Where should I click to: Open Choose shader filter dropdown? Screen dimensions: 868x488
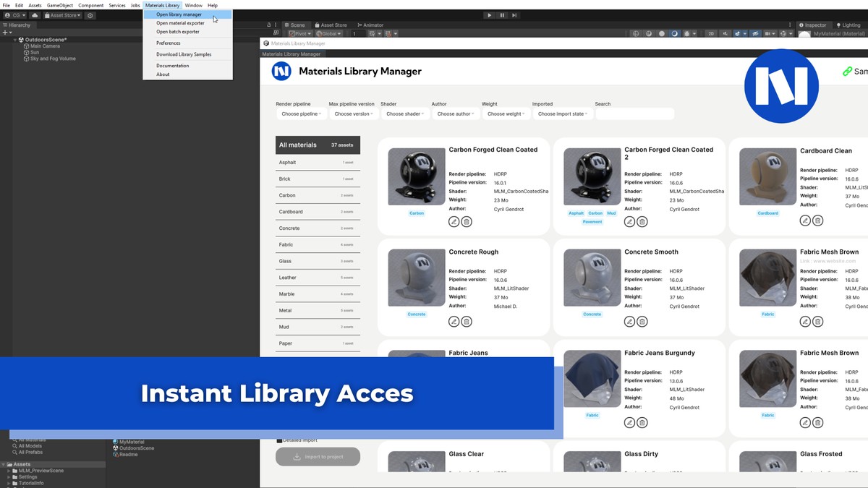(x=404, y=114)
